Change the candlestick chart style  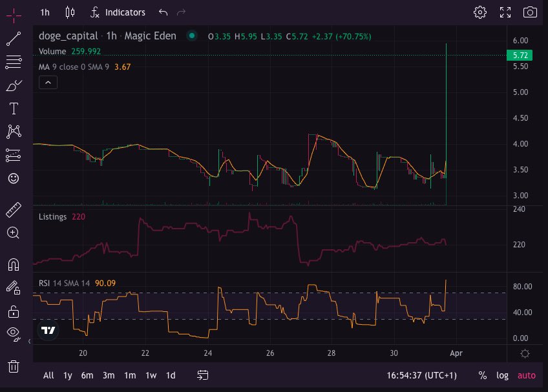point(70,12)
